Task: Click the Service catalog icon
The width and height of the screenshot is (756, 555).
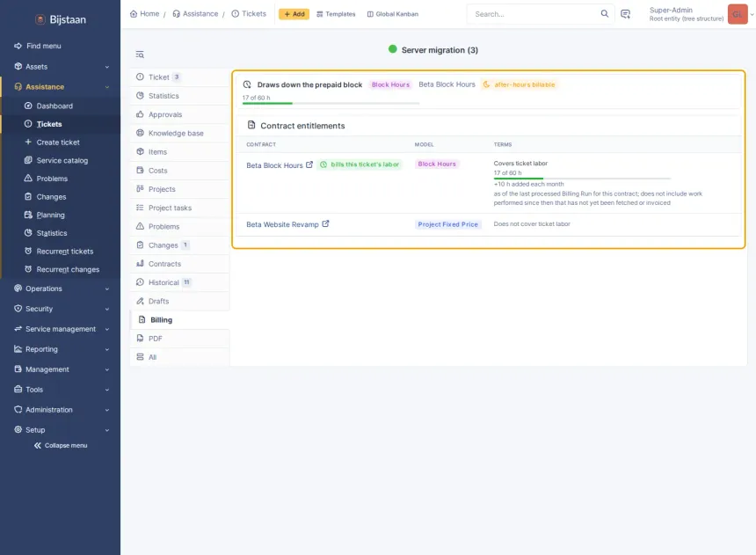Action: point(28,160)
